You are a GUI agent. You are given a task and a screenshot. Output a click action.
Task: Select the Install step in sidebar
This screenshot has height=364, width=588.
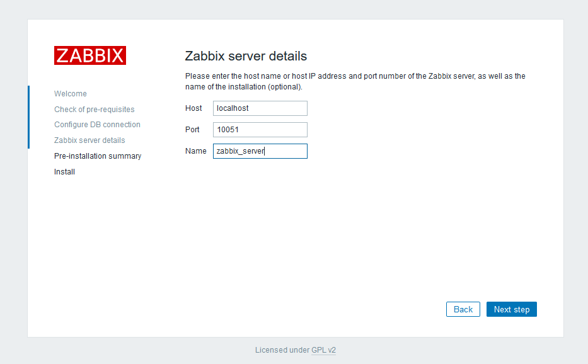[64, 172]
